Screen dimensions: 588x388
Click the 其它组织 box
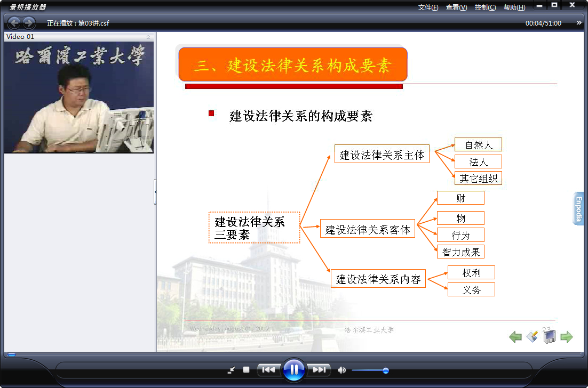pos(478,178)
